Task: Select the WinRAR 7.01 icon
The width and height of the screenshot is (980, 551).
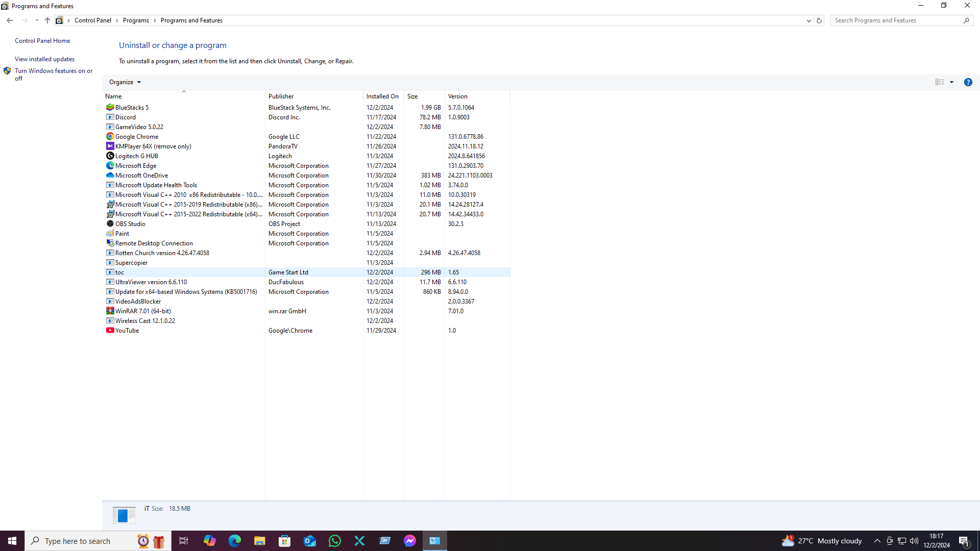Action: pos(110,311)
